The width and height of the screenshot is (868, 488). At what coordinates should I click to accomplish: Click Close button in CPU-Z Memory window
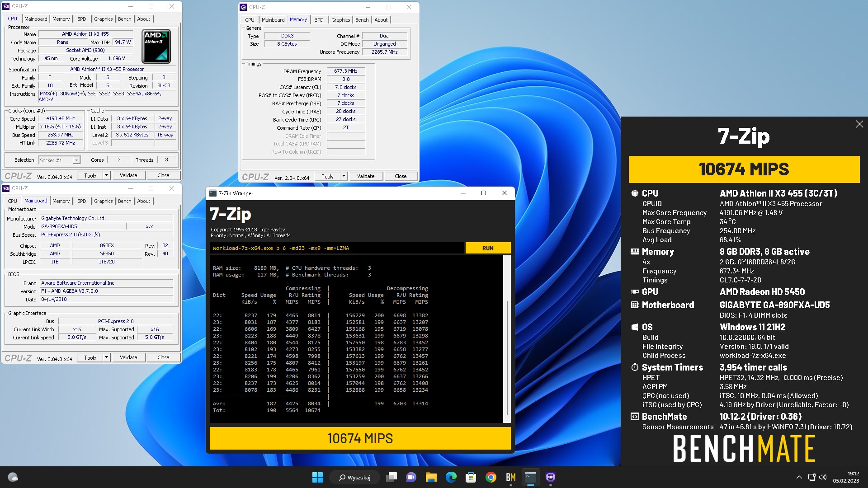point(401,176)
